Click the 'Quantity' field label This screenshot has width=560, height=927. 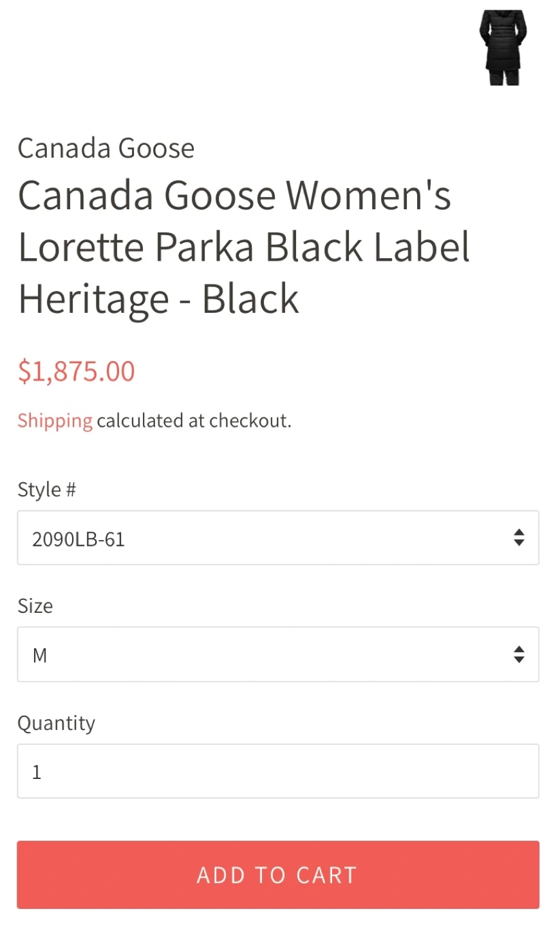click(x=56, y=723)
